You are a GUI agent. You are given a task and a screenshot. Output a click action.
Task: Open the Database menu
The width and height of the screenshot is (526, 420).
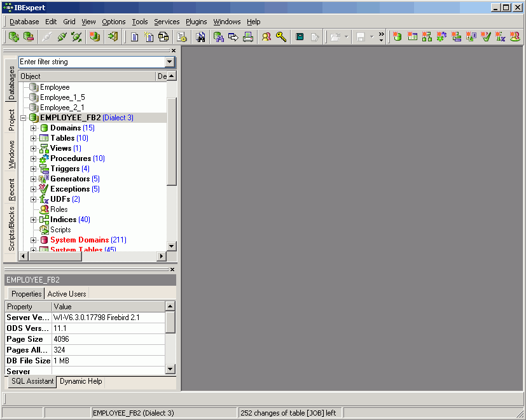pyautogui.click(x=24, y=22)
